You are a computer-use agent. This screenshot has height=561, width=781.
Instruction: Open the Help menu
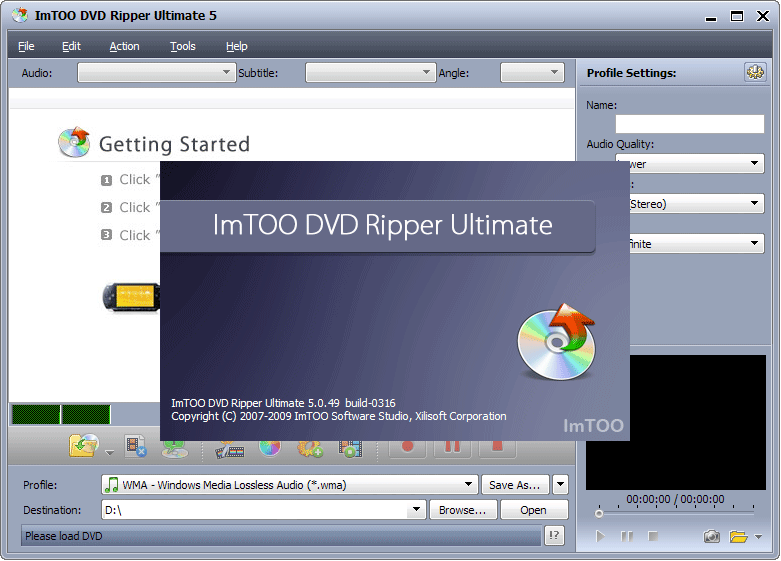click(x=237, y=46)
